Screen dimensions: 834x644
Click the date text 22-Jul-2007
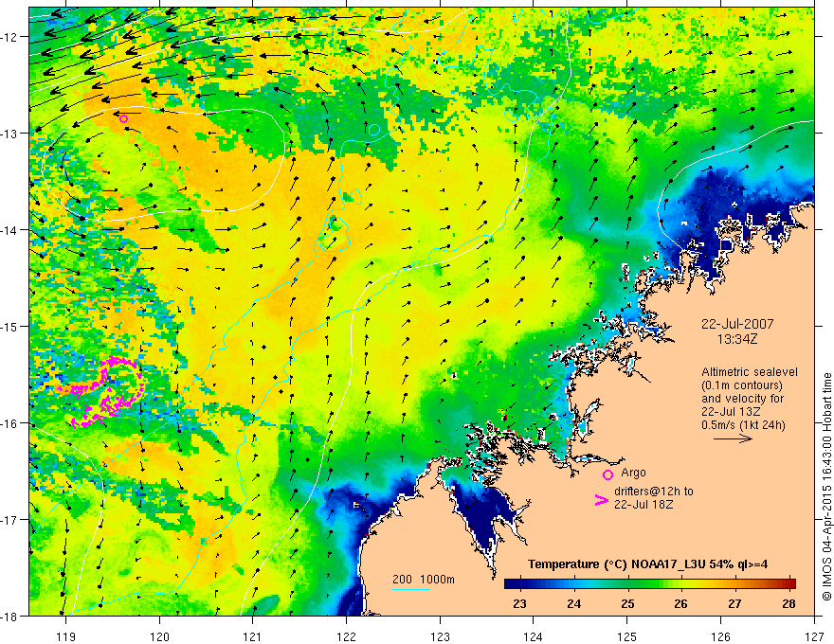point(737,324)
